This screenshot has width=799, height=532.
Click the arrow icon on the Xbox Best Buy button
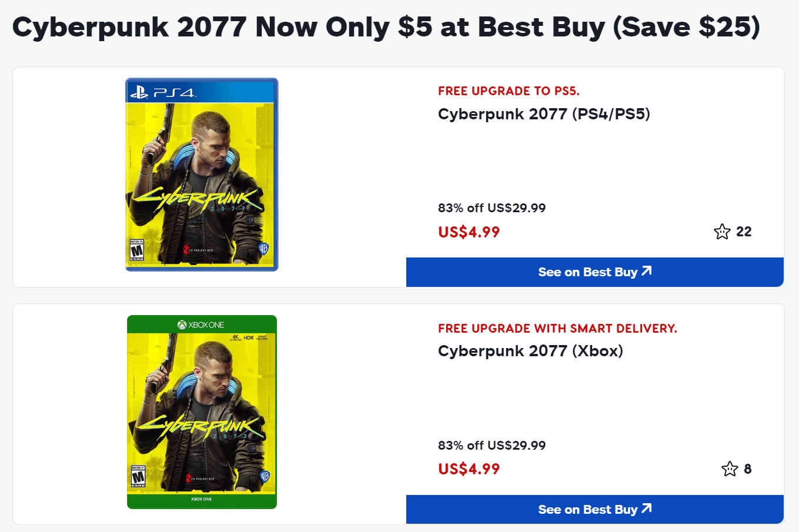[x=647, y=508]
